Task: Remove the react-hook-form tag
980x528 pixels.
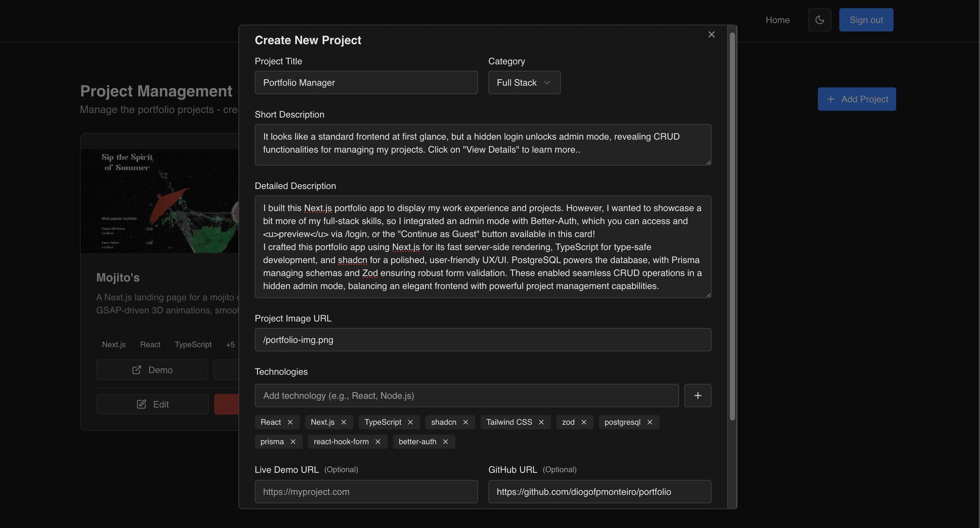Action: (x=377, y=441)
